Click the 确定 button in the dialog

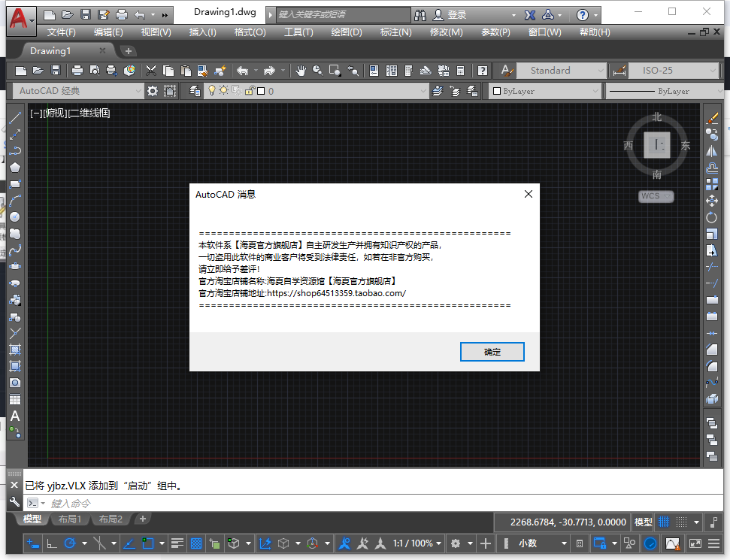[492, 352]
